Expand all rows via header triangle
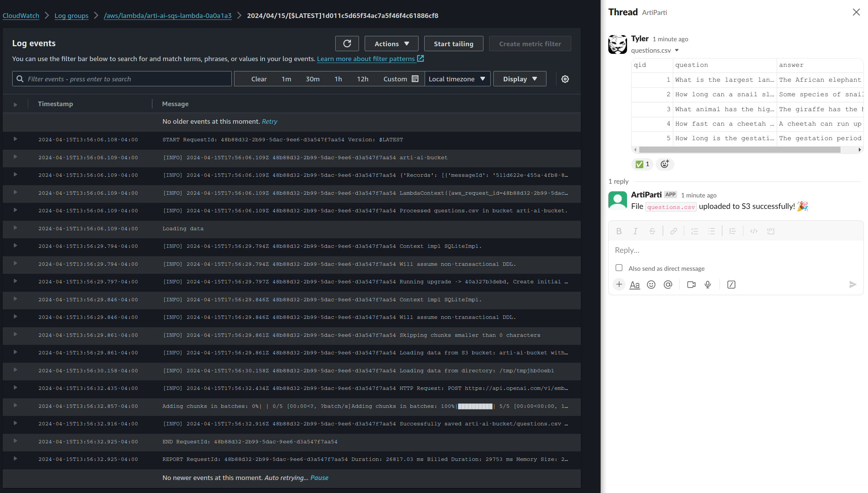 (15, 105)
